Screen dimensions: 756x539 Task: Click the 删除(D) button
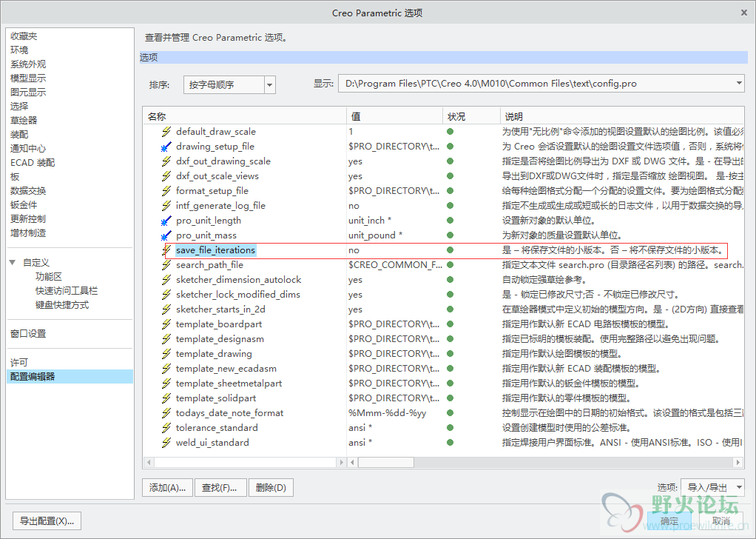[271, 487]
